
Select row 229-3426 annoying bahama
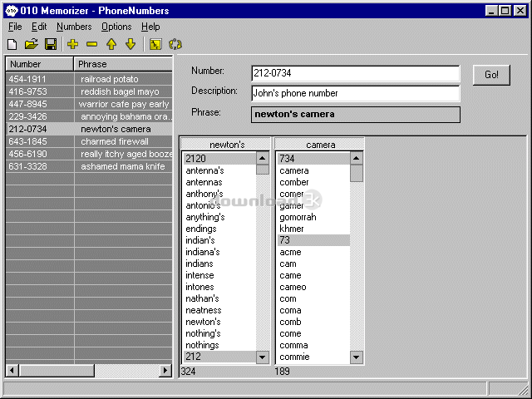(x=89, y=116)
